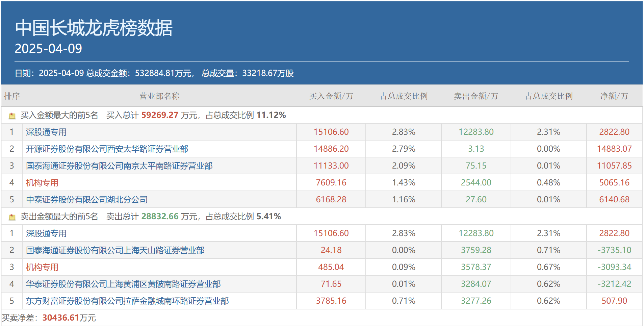Click the 卖出金额/万 column header

476,96
